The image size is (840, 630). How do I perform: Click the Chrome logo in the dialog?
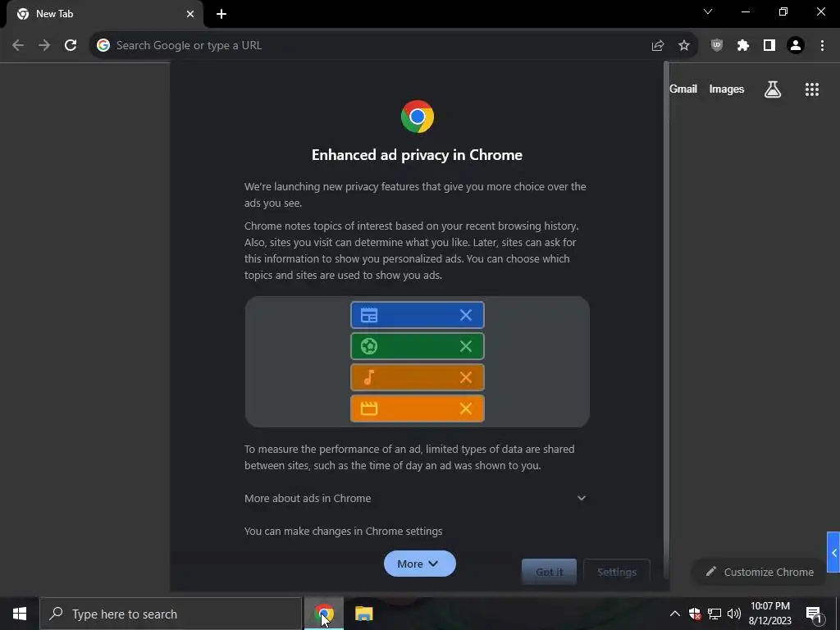click(418, 116)
